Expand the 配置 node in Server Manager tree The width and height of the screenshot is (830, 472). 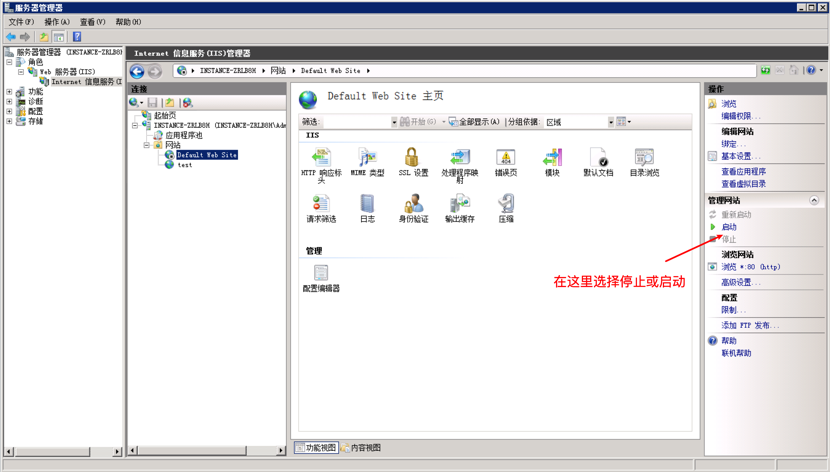tap(9, 111)
